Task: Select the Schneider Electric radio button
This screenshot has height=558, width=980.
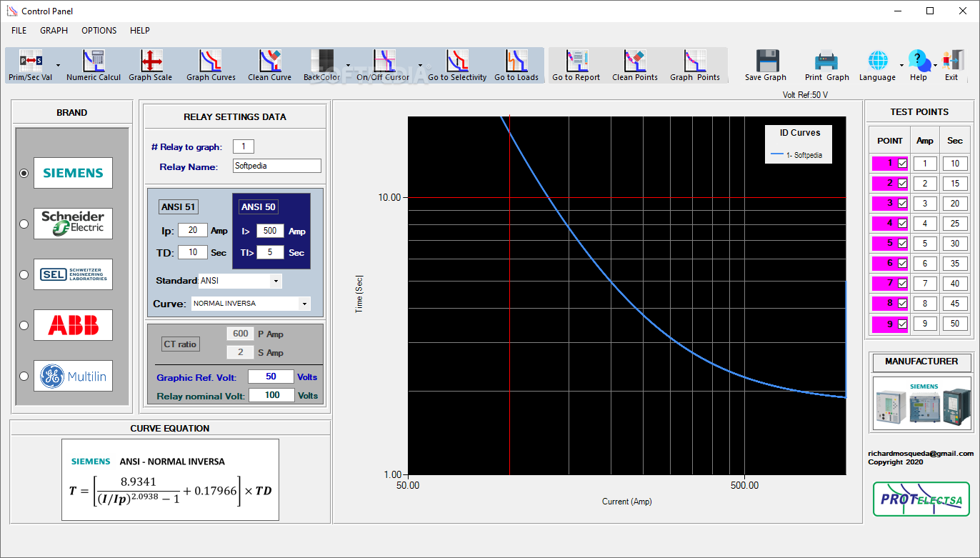Action: (x=24, y=224)
